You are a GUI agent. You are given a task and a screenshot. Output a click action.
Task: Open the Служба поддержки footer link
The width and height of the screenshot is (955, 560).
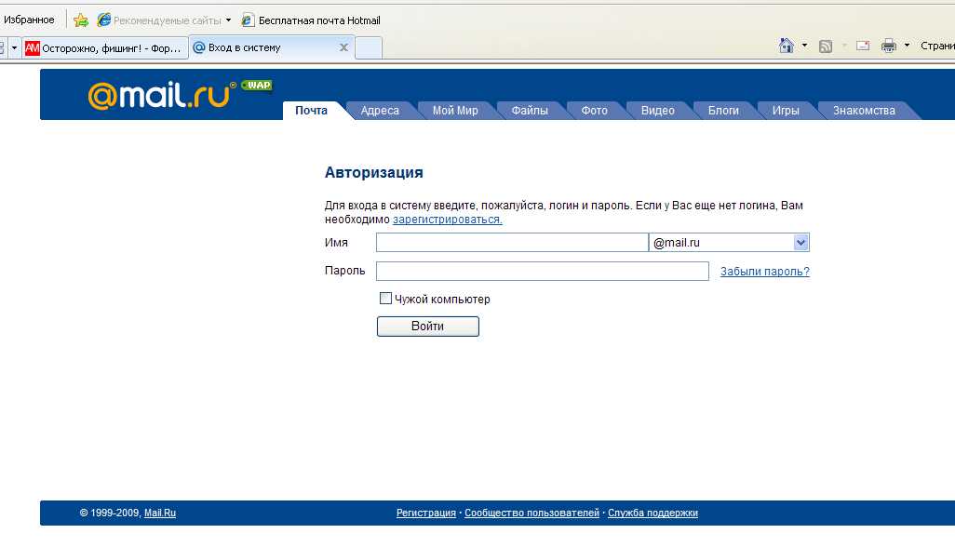coord(652,513)
